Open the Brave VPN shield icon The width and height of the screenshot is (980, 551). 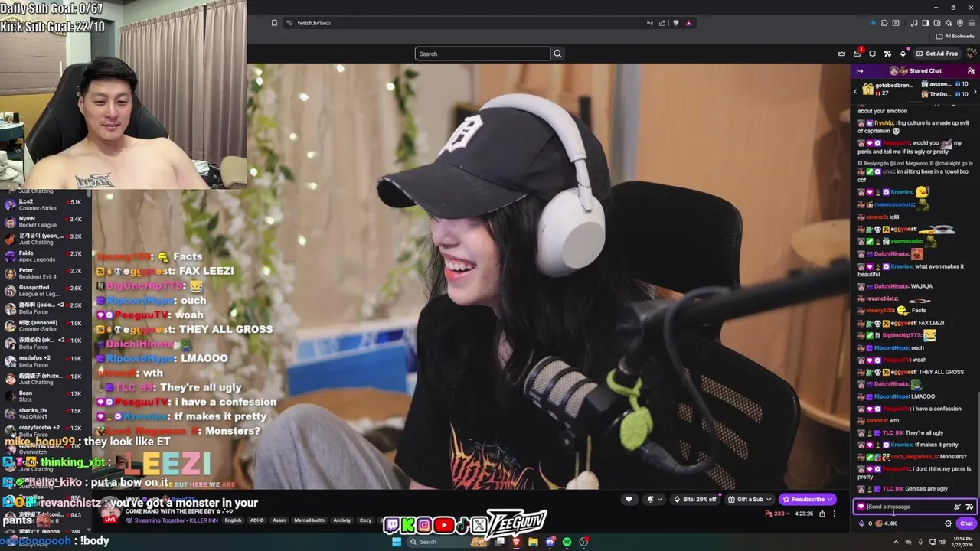coord(960,23)
